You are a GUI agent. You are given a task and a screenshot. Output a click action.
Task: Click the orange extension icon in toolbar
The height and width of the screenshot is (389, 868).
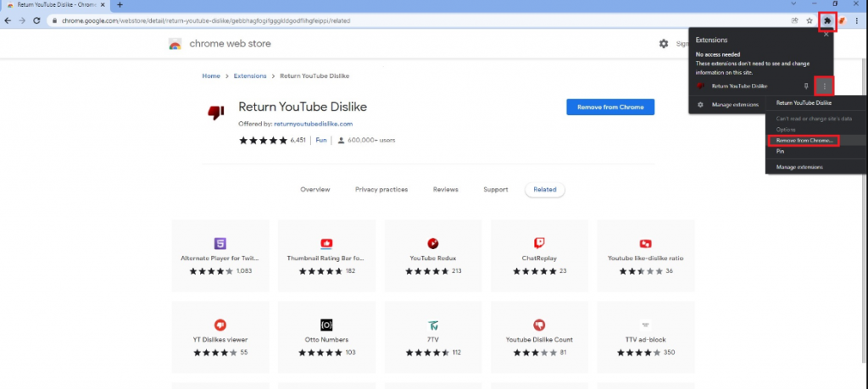tap(843, 20)
